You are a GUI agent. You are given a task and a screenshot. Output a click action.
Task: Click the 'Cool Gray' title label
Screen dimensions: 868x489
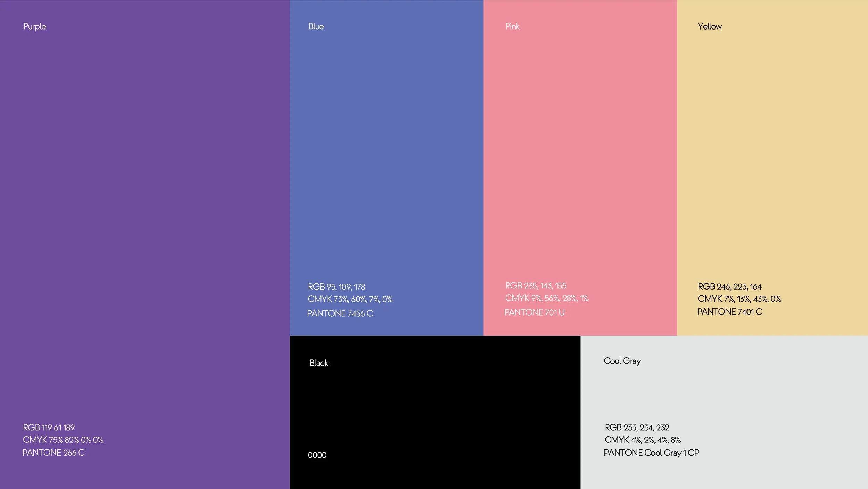tap(622, 361)
